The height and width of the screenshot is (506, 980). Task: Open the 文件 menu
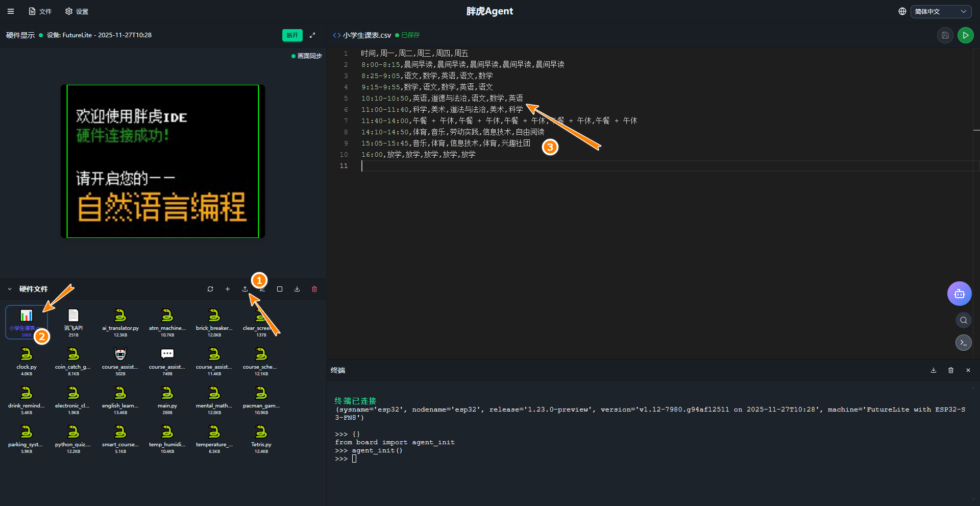click(x=41, y=11)
